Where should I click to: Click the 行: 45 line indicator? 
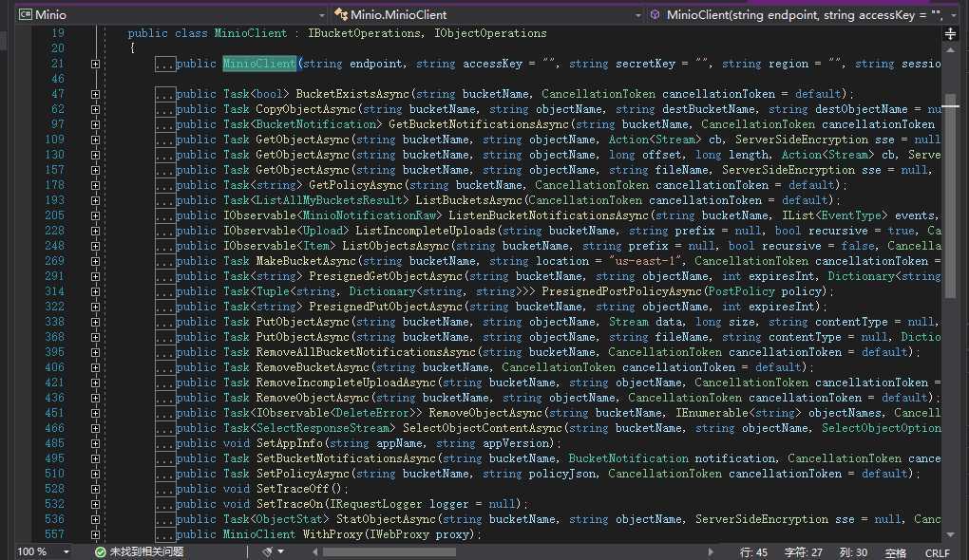tap(753, 552)
